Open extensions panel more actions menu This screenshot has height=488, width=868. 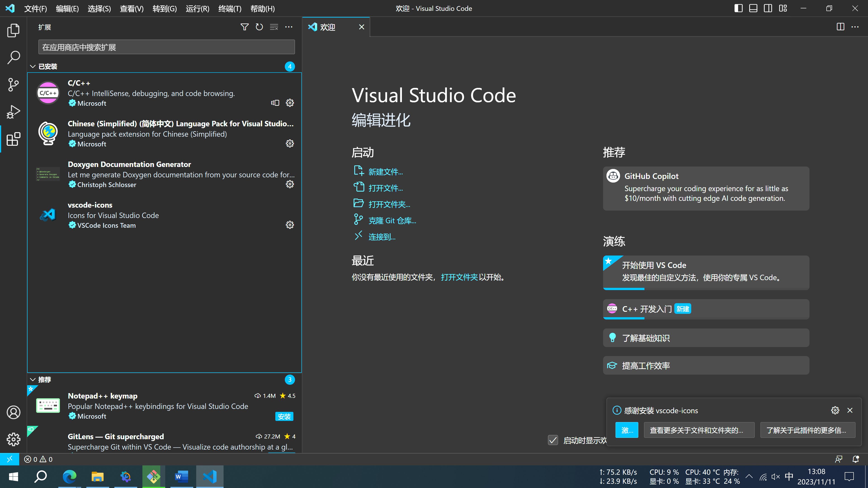tap(289, 27)
